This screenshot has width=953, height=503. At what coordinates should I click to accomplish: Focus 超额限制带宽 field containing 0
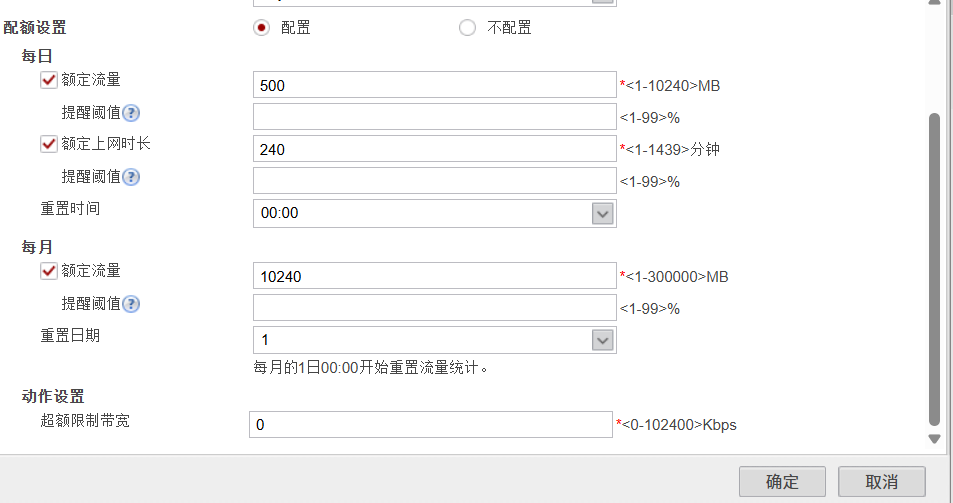(x=430, y=425)
